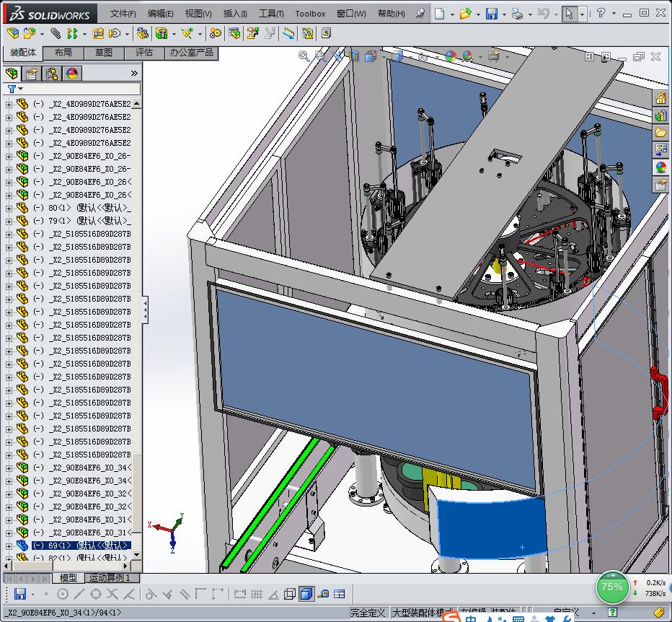Click the Print icon in top toolbar
Viewport: 672px width, 622px height.
(517, 14)
